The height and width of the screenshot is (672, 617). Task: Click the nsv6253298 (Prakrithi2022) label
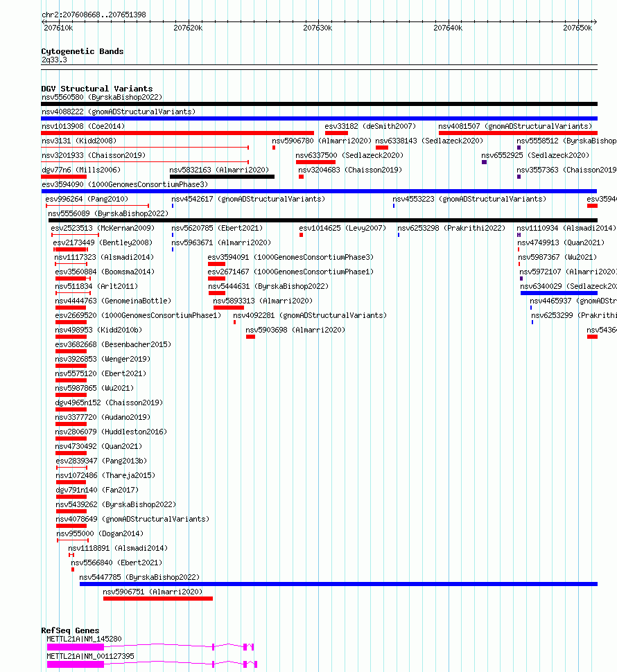[x=451, y=229]
